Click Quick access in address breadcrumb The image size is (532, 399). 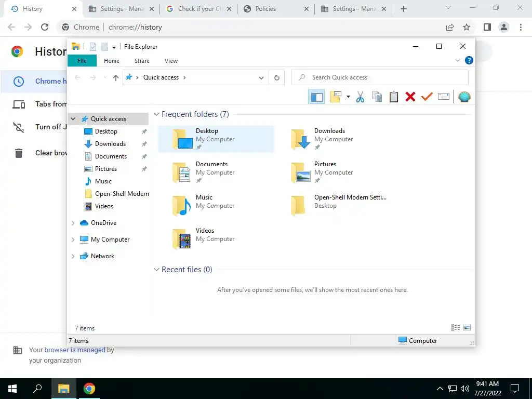[x=161, y=77]
